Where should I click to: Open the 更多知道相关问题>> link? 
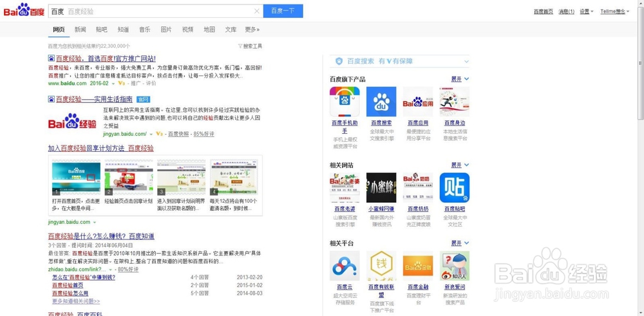76,301
